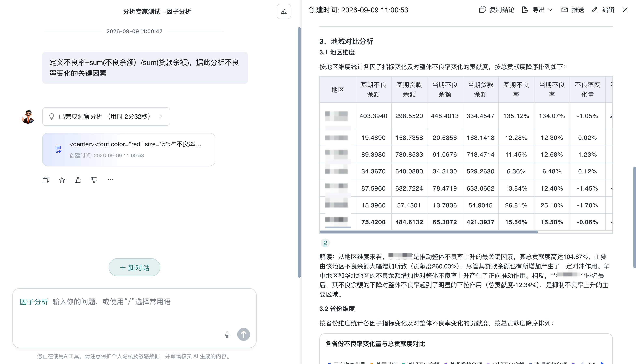The image size is (636, 364).
Task: Activate the microphone voice input
Action: pyautogui.click(x=227, y=335)
